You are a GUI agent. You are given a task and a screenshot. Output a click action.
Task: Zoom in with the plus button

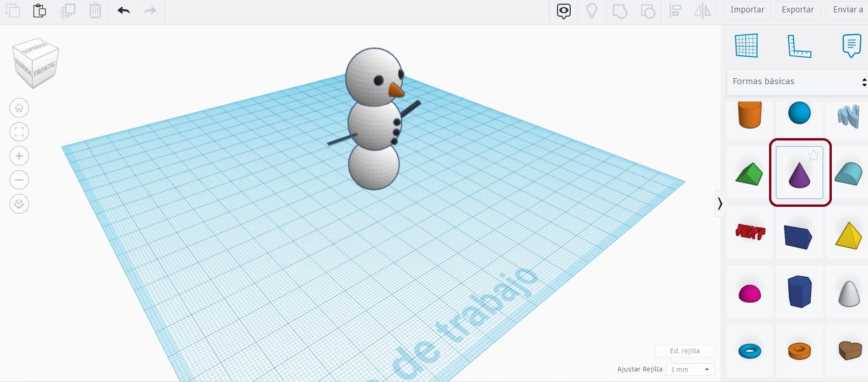pos(19,156)
